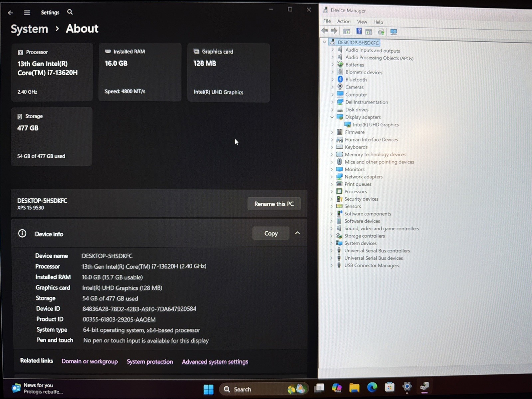The image size is (532, 399).
Task: Scan for hardware changes using the monitor icon
Action: pos(394,32)
